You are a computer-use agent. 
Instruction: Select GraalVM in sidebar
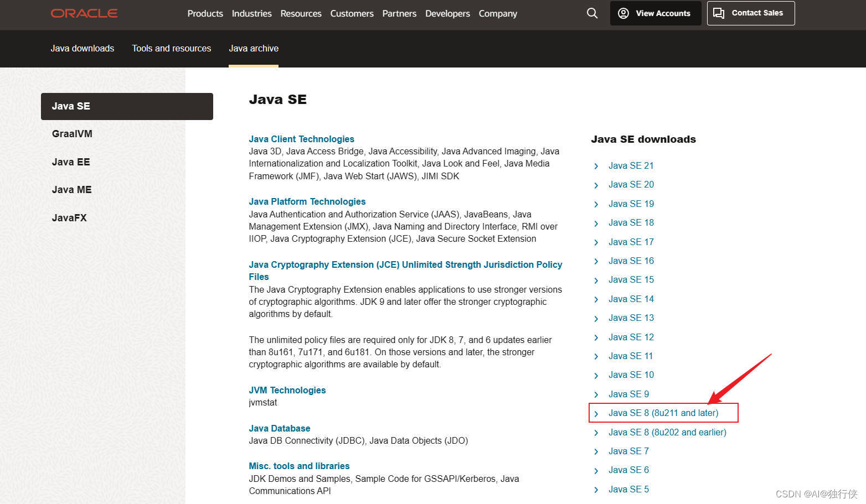point(72,134)
